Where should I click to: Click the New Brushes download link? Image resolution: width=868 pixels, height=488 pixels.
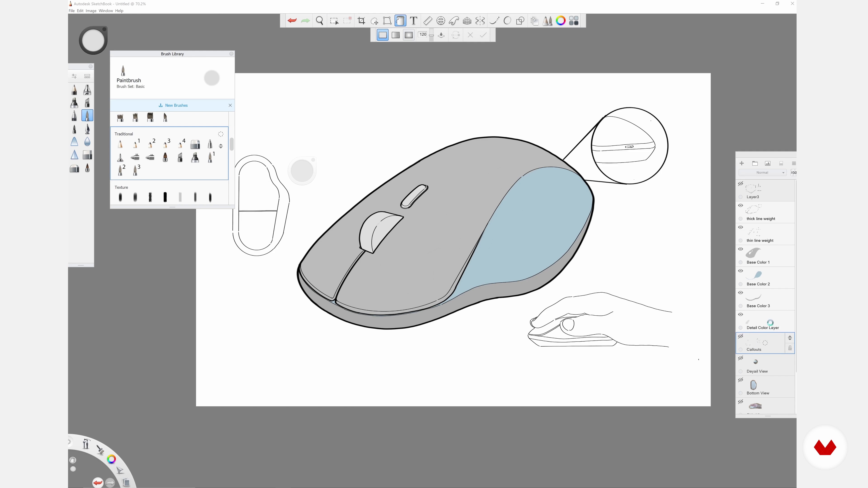(173, 106)
